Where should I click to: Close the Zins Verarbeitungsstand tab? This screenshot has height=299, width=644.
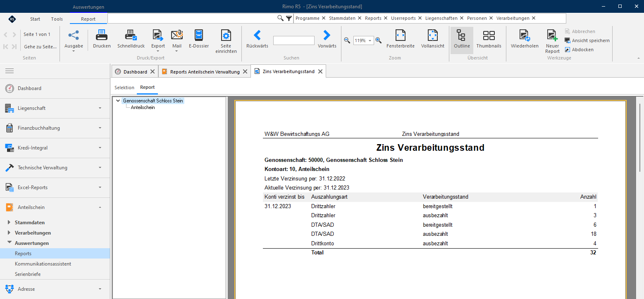[320, 71]
